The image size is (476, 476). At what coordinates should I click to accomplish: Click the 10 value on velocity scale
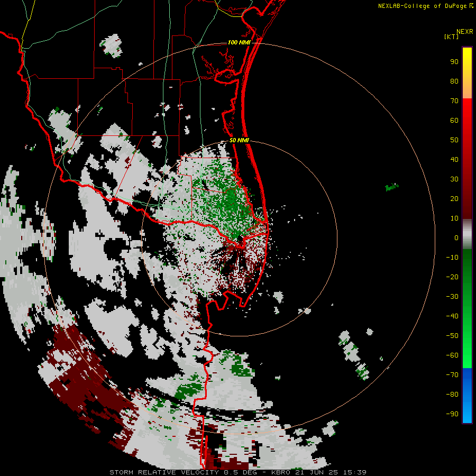(454, 218)
